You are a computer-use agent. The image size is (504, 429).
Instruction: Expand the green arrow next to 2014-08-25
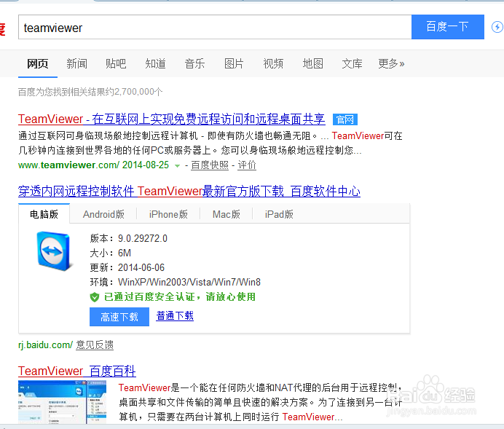click(177, 166)
